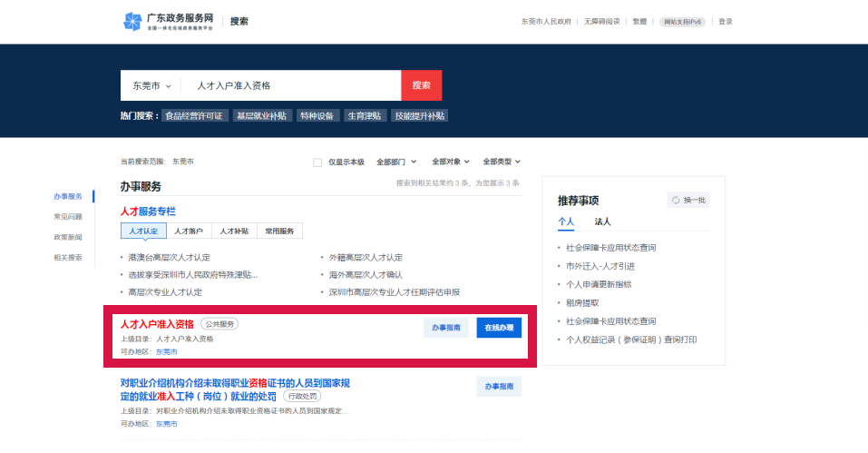
Task: Click the search keyword input field
Action: pyautogui.click(x=290, y=85)
